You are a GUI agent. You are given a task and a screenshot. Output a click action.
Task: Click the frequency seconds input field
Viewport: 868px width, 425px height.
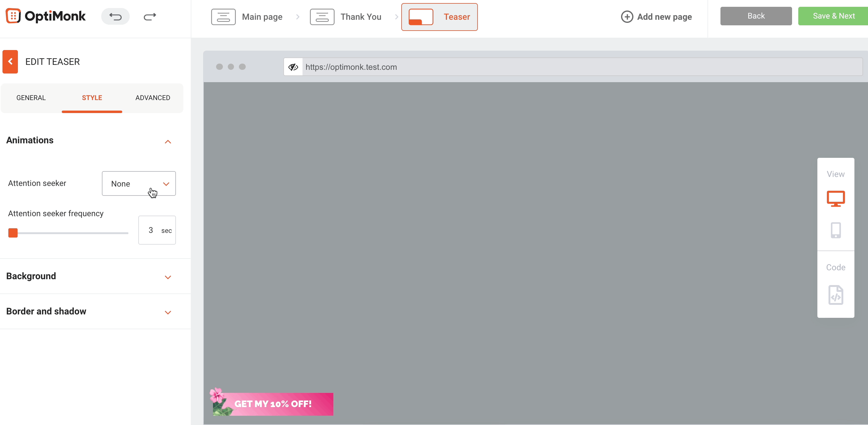[157, 230]
